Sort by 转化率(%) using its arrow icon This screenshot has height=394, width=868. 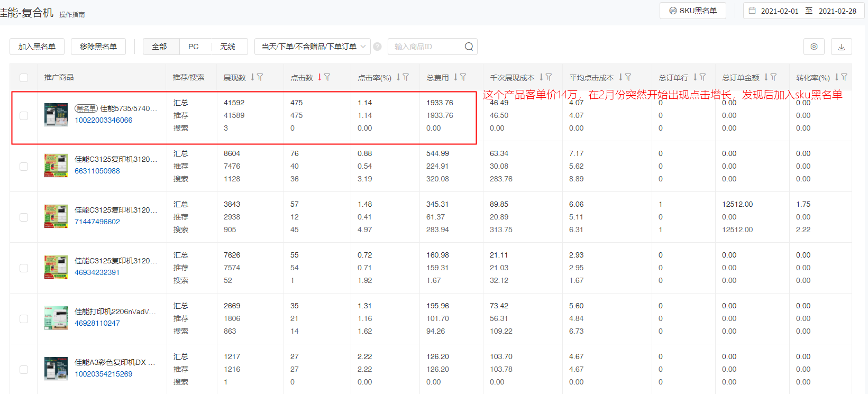click(x=837, y=77)
